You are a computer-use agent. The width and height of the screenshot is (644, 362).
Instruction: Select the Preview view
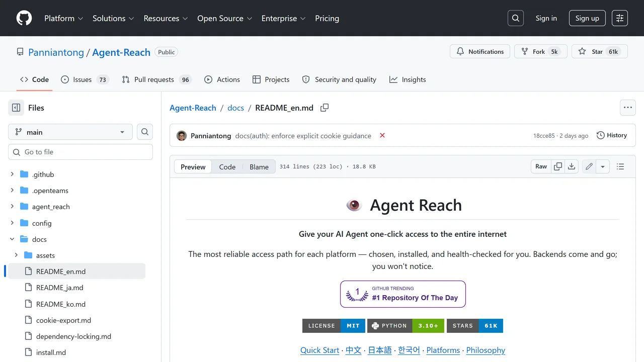coord(193,167)
